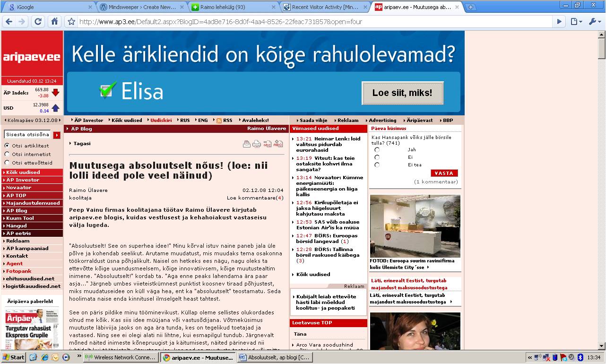Close the iGoogle tab
Screen dimensions: 606x364
[x=90, y=7]
